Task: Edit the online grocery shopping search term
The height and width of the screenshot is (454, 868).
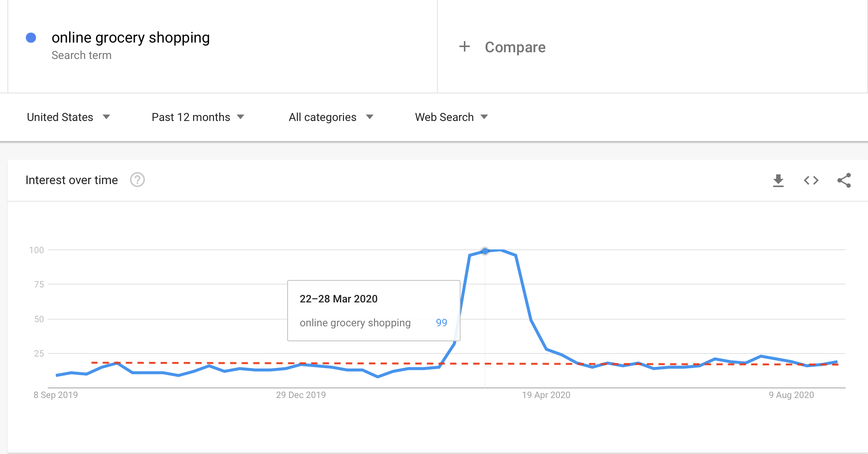Action: (x=131, y=38)
